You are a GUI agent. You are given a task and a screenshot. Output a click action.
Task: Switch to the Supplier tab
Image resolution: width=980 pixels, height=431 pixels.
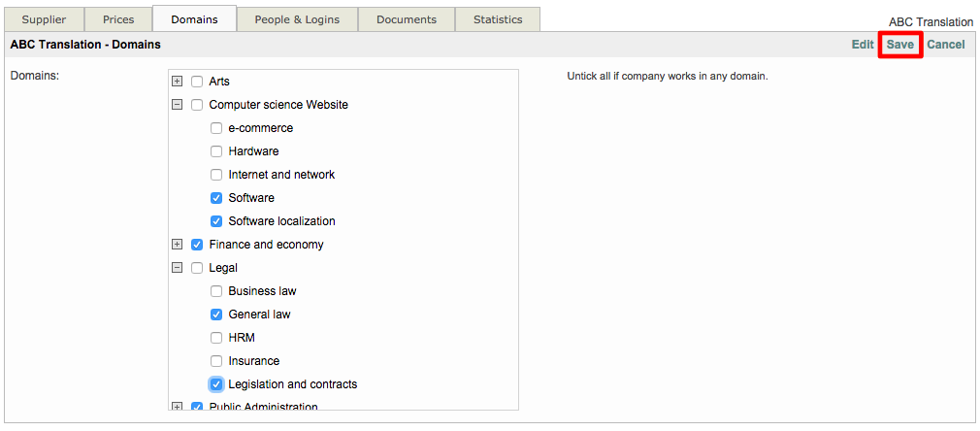pyautogui.click(x=44, y=19)
